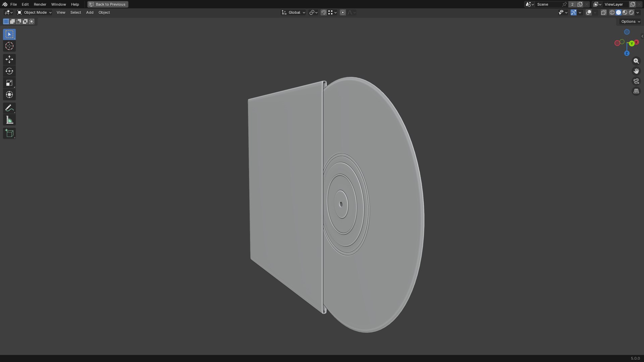
Task: Click the red X axis gizmo circle
Action: [x=636, y=42]
